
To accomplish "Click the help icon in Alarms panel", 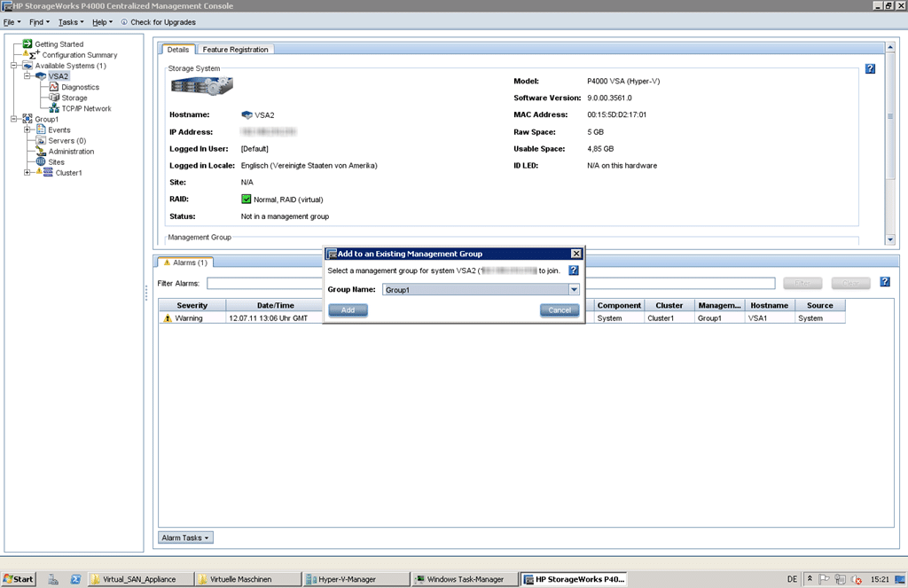I will 885,282.
